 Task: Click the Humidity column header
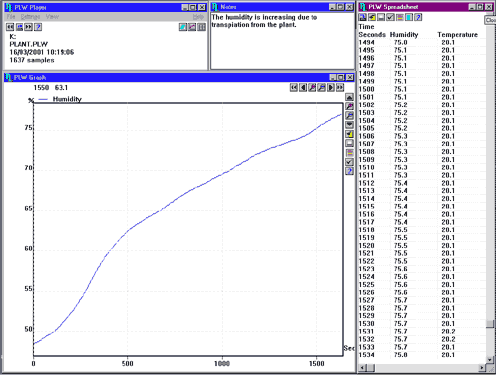pyautogui.click(x=404, y=35)
